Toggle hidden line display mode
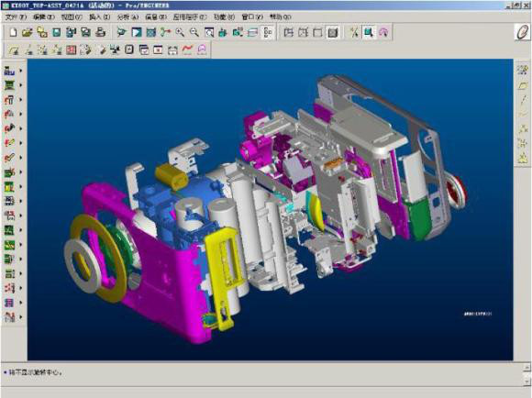This screenshot has width=532, height=398. tap(303, 33)
